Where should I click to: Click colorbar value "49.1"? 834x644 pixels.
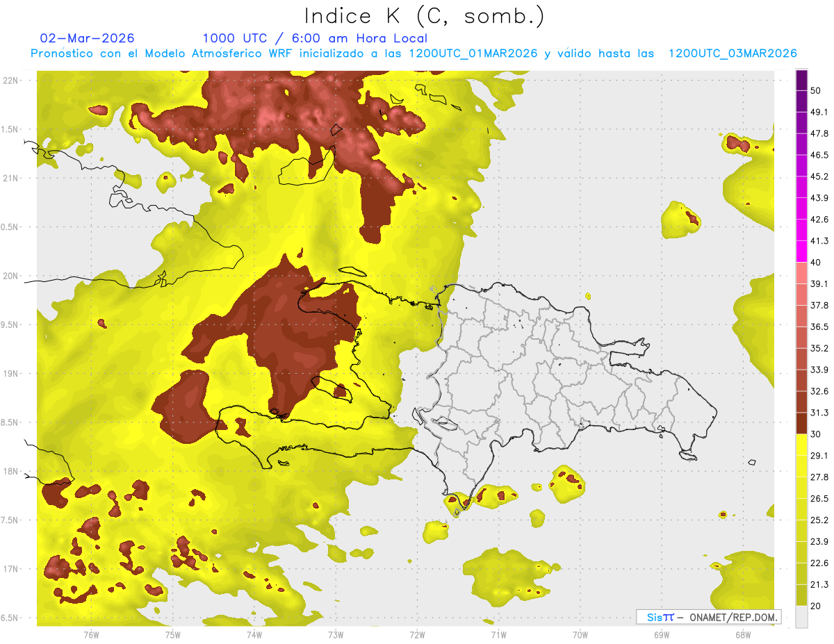[x=819, y=112]
